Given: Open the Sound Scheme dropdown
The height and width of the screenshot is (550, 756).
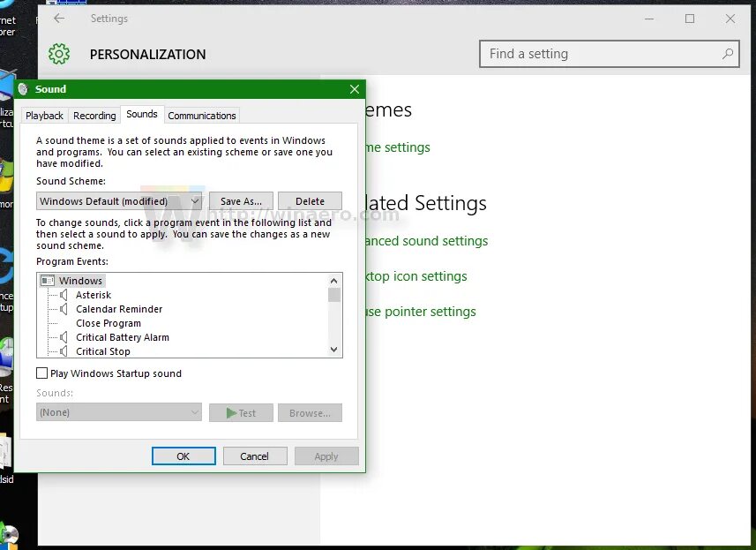Looking at the screenshot, I should (118, 201).
